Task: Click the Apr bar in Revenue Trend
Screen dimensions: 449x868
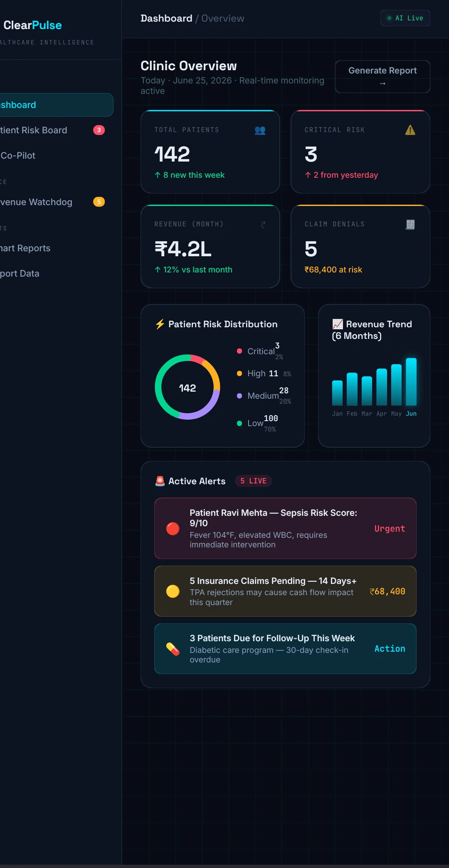Action: pyautogui.click(x=382, y=387)
